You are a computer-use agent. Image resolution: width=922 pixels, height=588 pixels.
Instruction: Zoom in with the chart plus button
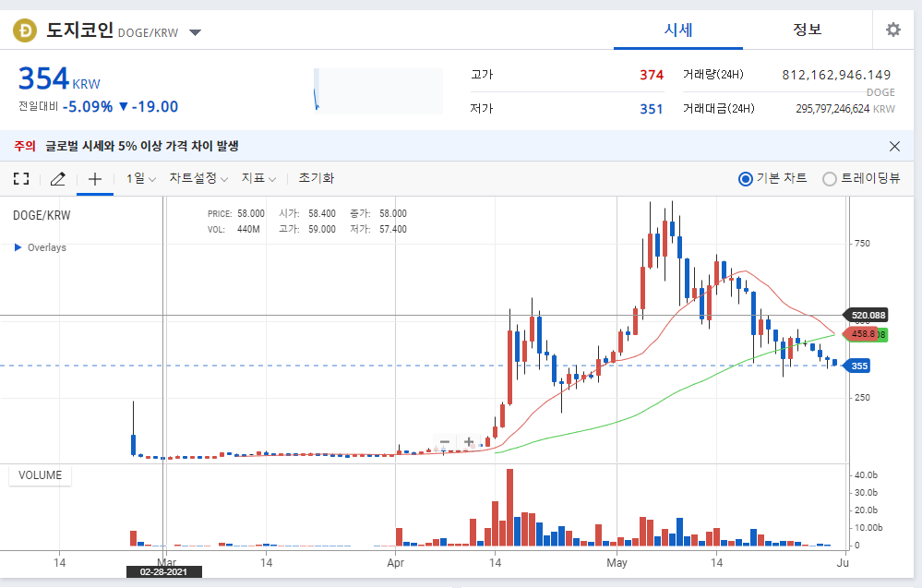pyautogui.click(x=469, y=441)
